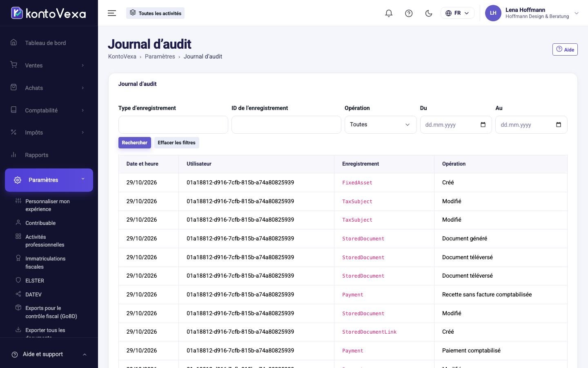This screenshot has width=588, height=368.
Task: Expand the Comptabilité submenu
Action: click(83, 110)
